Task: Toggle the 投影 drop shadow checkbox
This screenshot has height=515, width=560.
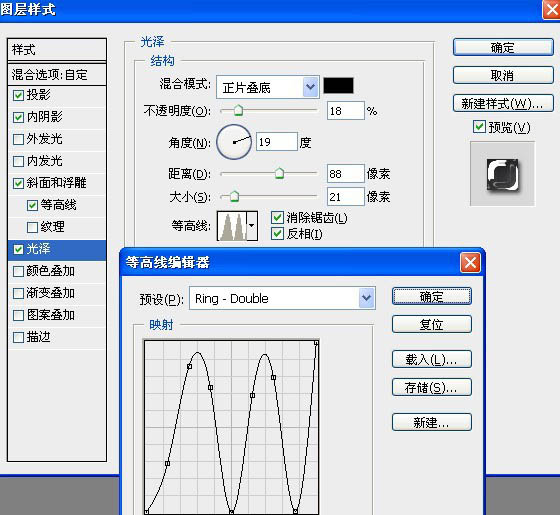Action: point(18,95)
